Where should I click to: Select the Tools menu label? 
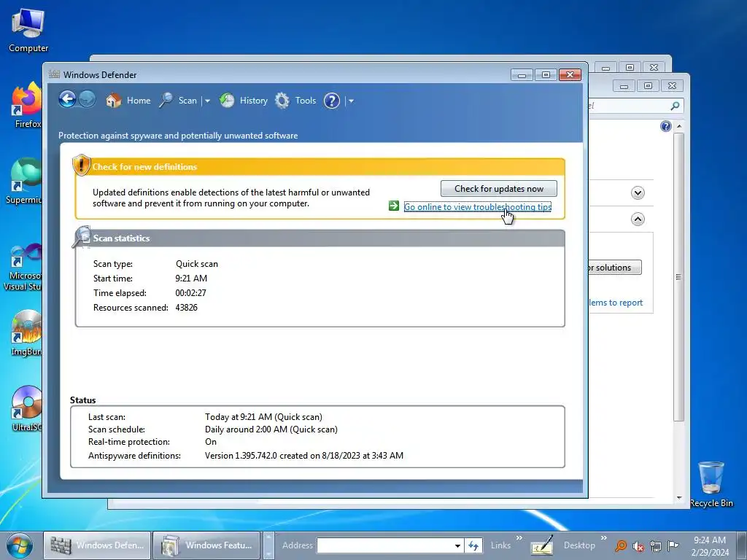pos(306,101)
